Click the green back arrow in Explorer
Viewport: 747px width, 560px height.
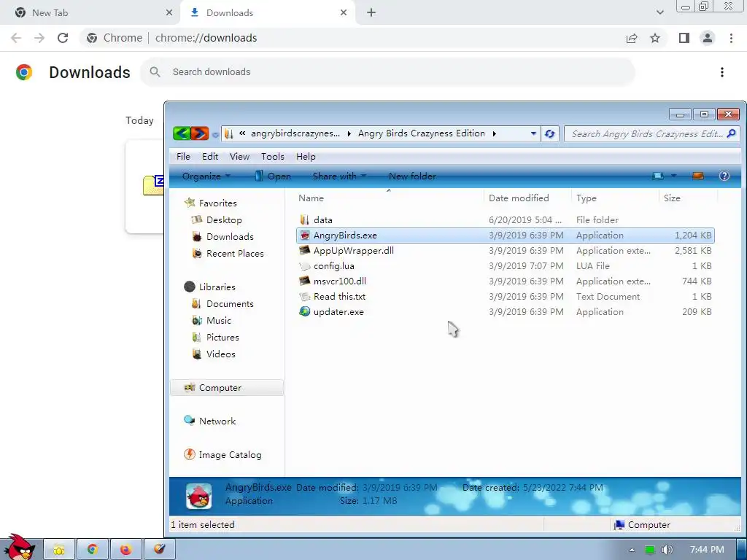click(182, 133)
